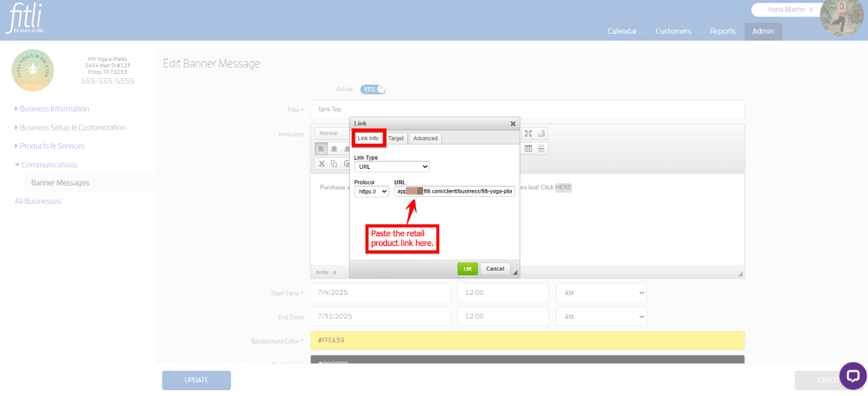Click the UPDATE button
Viewport: 868px width, 396px height.
196,380
